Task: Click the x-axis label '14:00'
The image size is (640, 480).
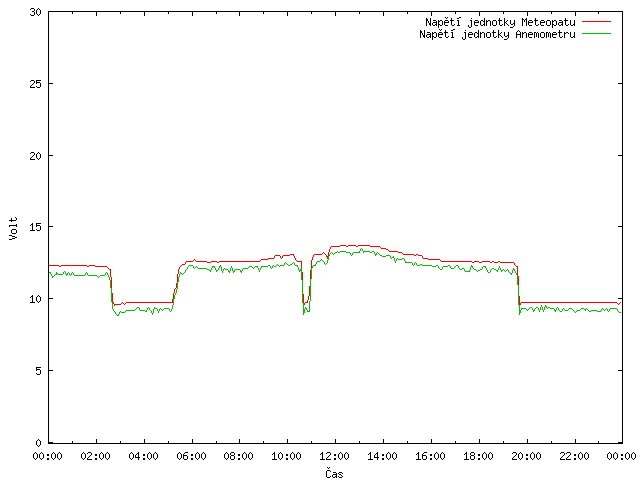Action: [x=382, y=456]
